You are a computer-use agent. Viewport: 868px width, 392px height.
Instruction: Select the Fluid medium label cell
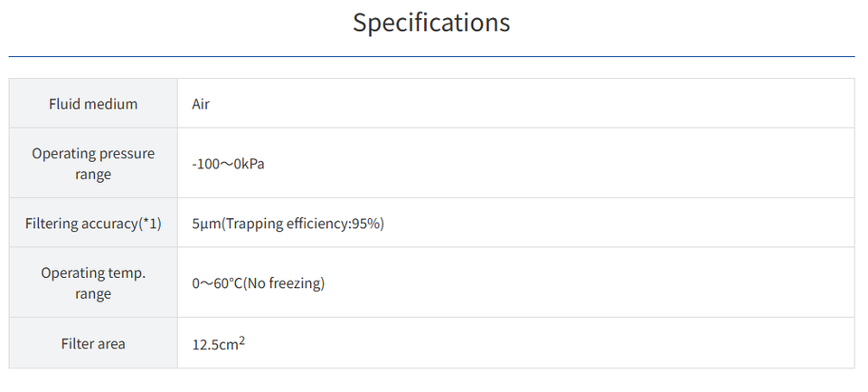[93, 104]
